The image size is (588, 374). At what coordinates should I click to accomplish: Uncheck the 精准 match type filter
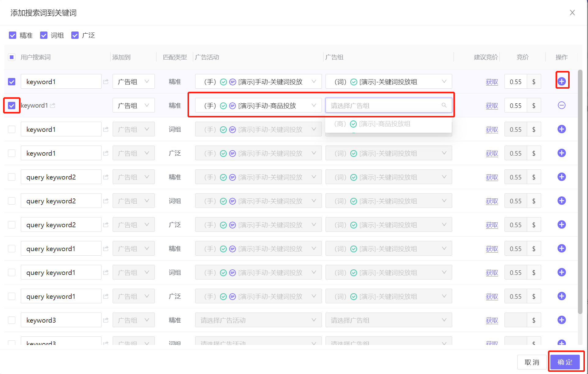13,35
